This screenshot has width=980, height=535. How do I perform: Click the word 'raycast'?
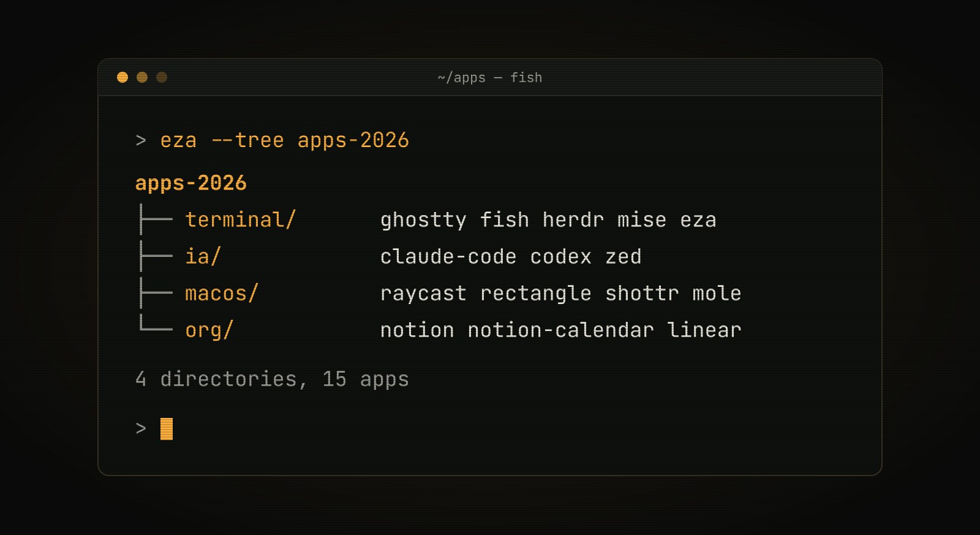click(423, 294)
